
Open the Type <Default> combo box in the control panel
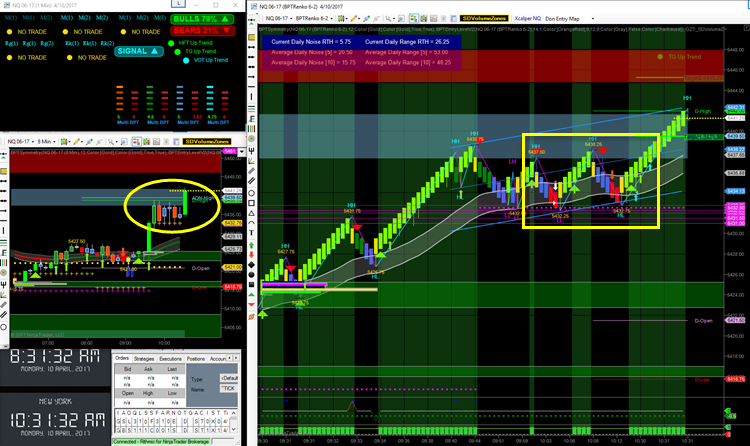pyautogui.click(x=230, y=378)
